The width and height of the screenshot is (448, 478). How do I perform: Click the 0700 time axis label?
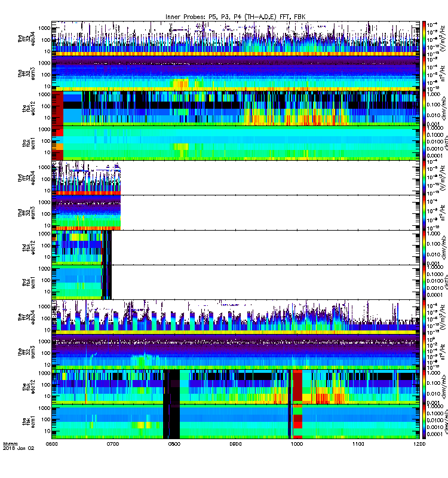(113, 444)
